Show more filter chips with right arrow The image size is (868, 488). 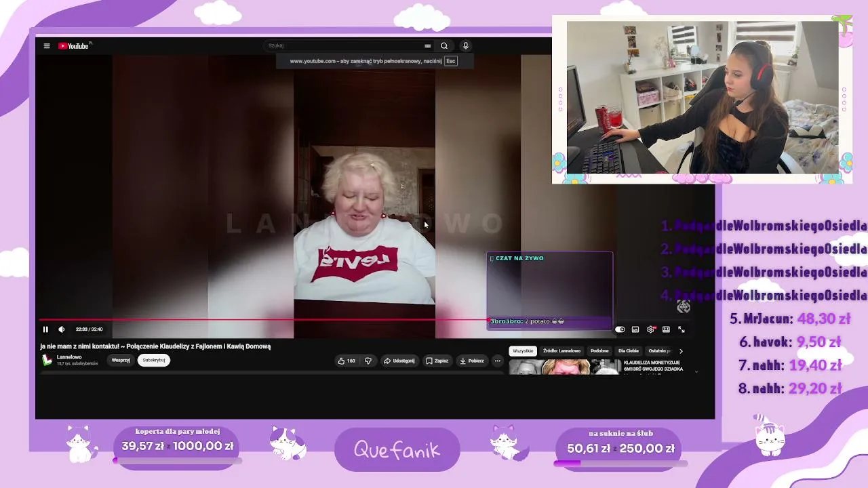tap(681, 351)
